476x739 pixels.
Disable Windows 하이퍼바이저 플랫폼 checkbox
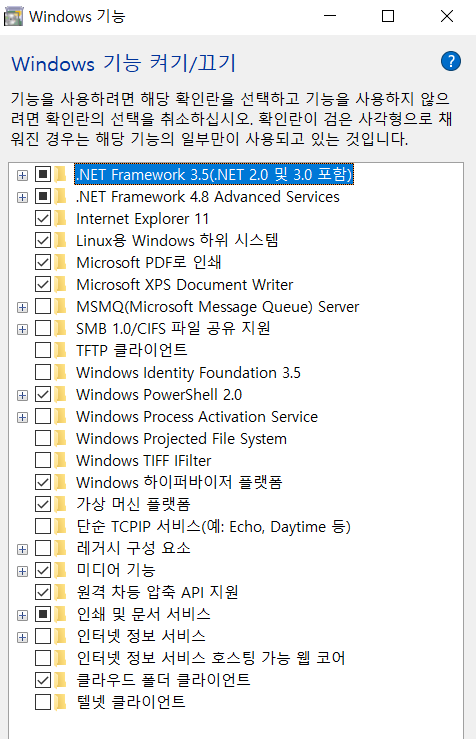tap(43, 482)
